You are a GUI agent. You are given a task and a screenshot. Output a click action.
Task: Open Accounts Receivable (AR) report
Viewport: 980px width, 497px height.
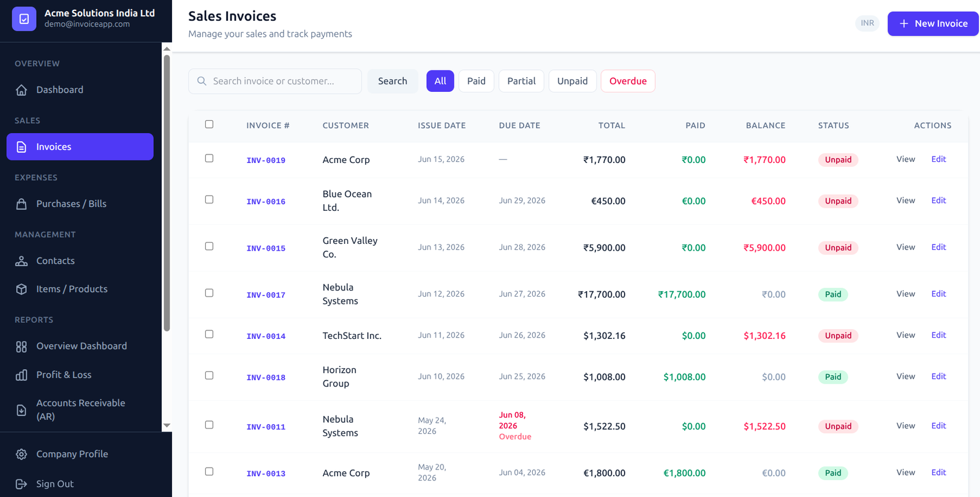pos(80,410)
